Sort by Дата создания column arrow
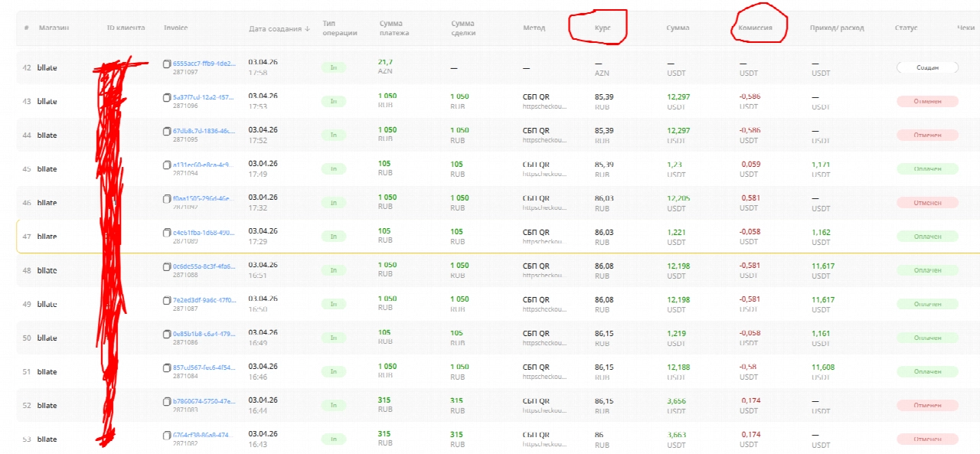Image resolution: width=980 pixels, height=454 pixels. (308, 28)
